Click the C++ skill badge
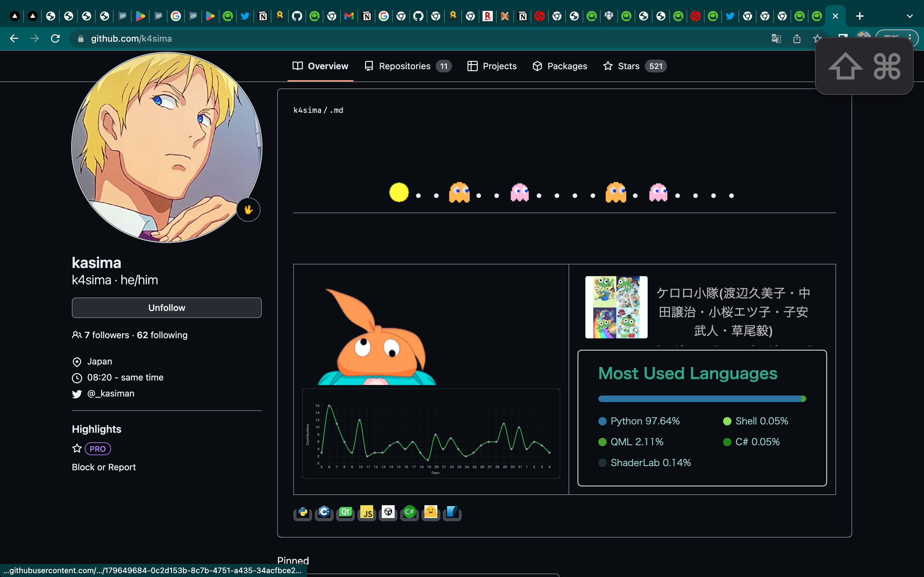The width and height of the screenshot is (924, 577). tap(324, 513)
